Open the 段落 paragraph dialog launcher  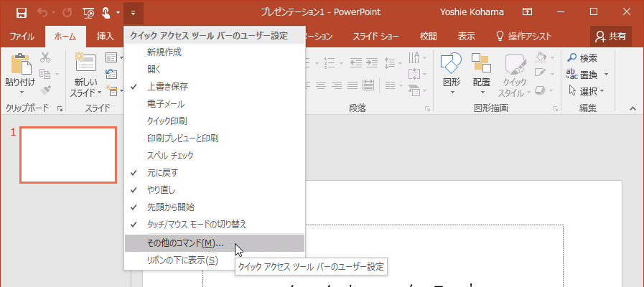(428, 109)
